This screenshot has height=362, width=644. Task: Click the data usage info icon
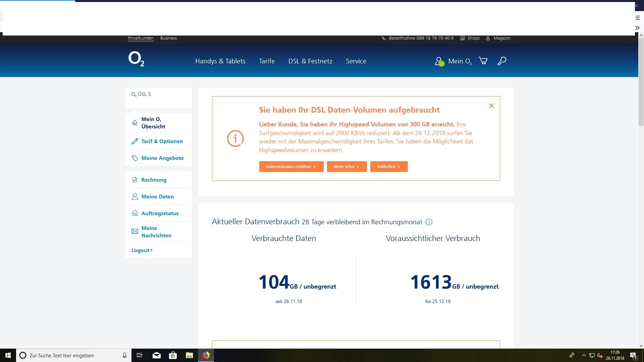pos(429,222)
